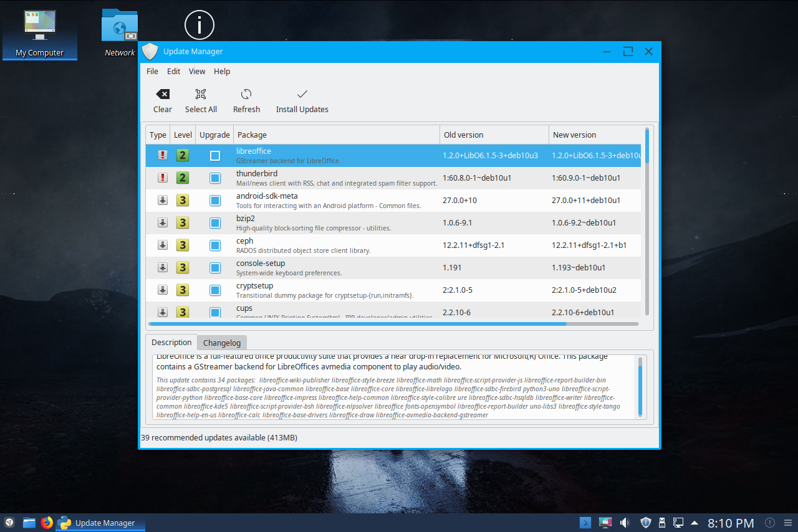798x532 pixels.
Task: Open Firefox from the taskbar
Action: tap(47, 523)
